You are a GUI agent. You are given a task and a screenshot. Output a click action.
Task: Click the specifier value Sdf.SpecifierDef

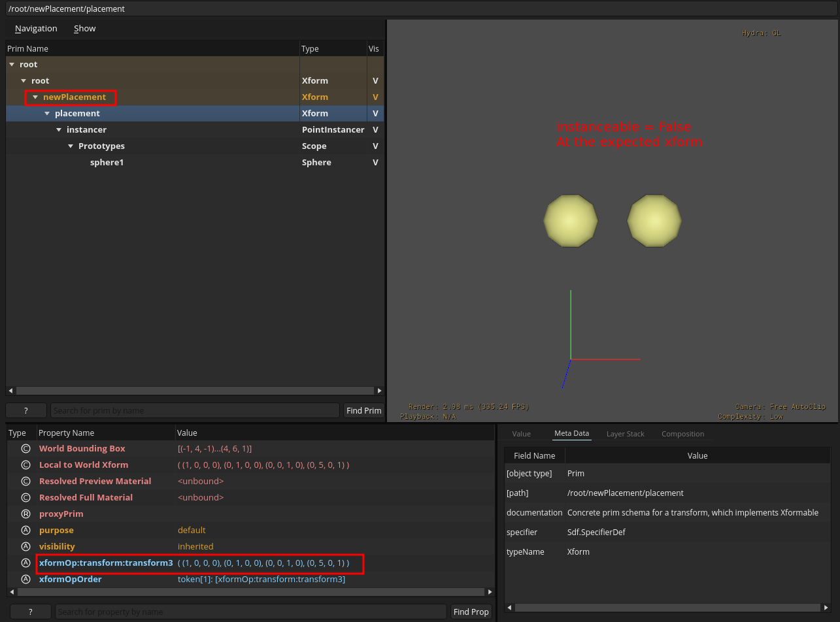(596, 532)
